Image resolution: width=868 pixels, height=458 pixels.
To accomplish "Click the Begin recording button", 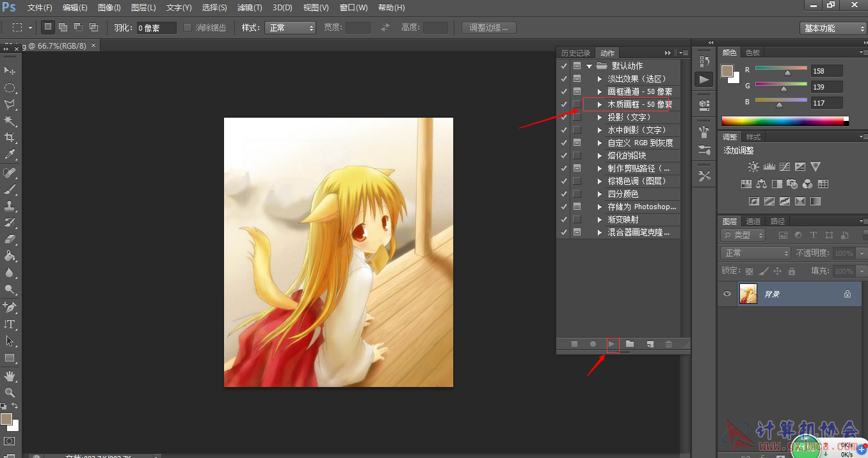I will [x=593, y=344].
